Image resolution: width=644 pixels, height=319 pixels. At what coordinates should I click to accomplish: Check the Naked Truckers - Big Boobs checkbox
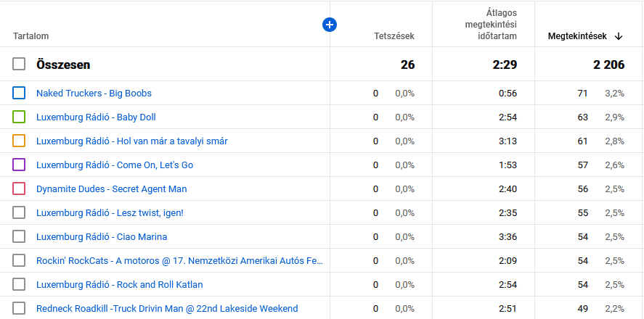pos(19,93)
